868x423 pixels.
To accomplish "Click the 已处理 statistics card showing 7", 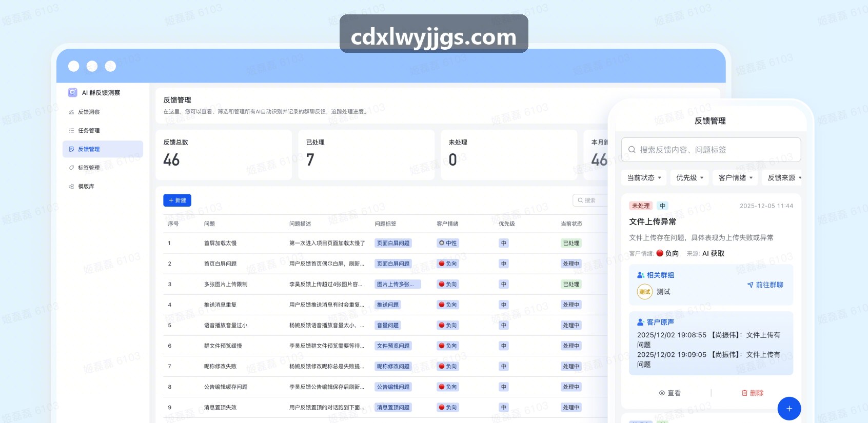I will (x=366, y=155).
